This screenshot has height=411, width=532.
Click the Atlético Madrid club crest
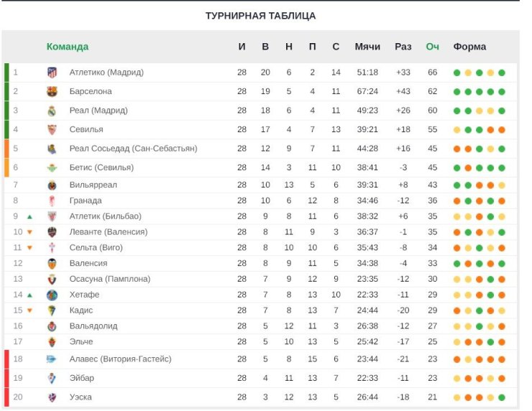pyautogui.click(x=52, y=73)
